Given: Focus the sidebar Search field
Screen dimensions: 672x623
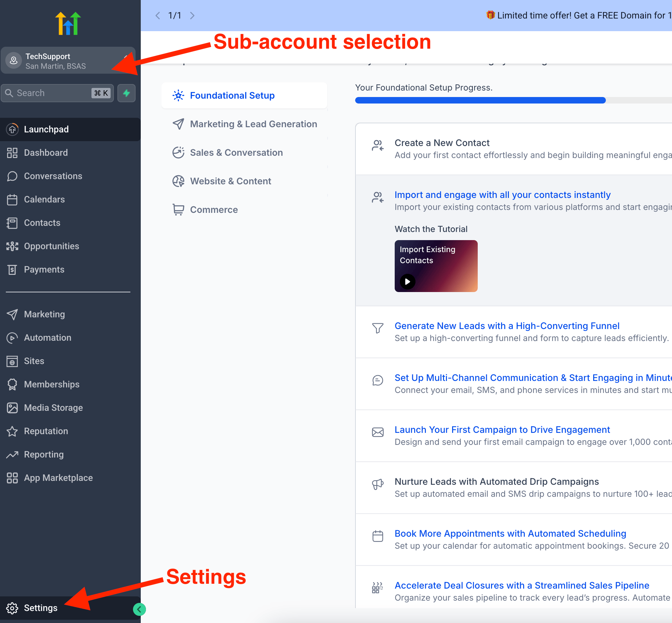Looking at the screenshot, I should click(57, 93).
